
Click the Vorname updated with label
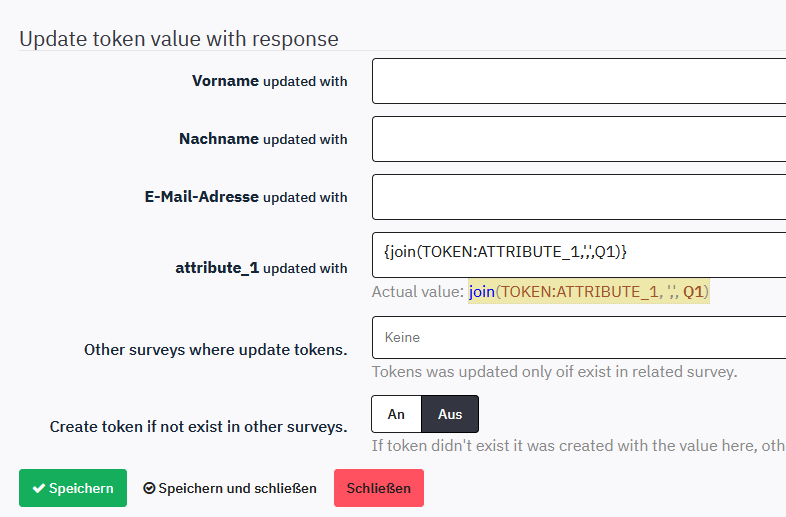tap(269, 81)
